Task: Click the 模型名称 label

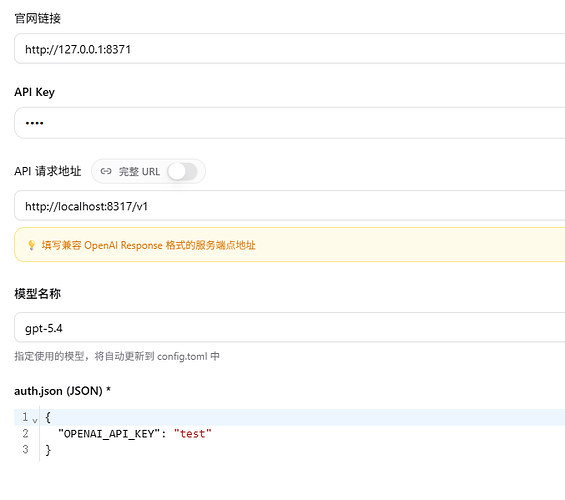Action: (x=37, y=294)
